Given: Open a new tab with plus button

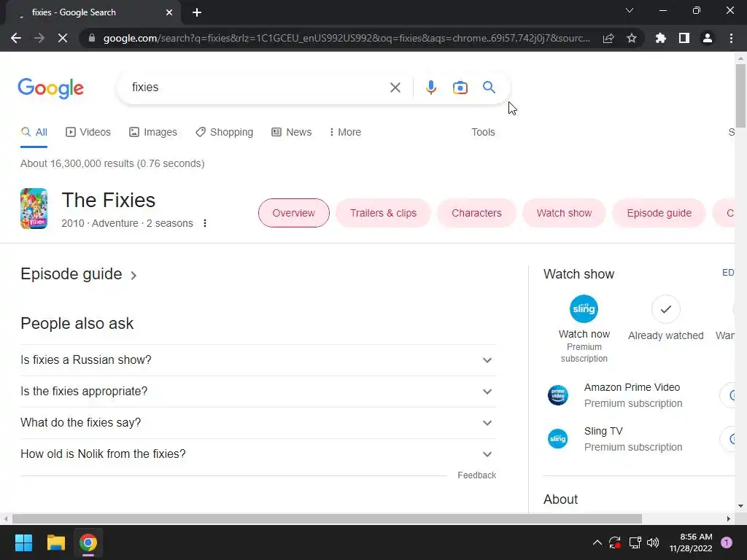Looking at the screenshot, I should pyautogui.click(x=197, y=12).
